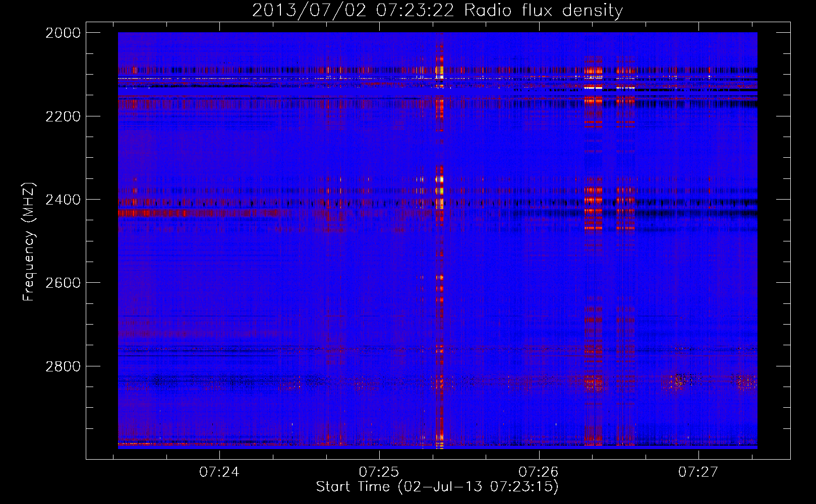The height and width of the screenshot is (504, 816).
Task: Click the 07:27 time tick label
Action: [x=698, y=472]
